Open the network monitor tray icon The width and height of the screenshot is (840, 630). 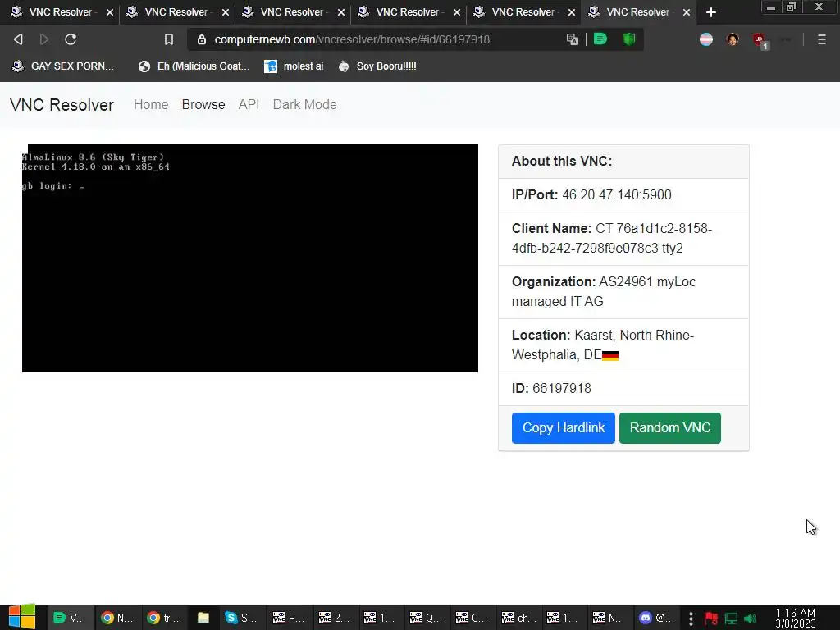pos(731,619)
